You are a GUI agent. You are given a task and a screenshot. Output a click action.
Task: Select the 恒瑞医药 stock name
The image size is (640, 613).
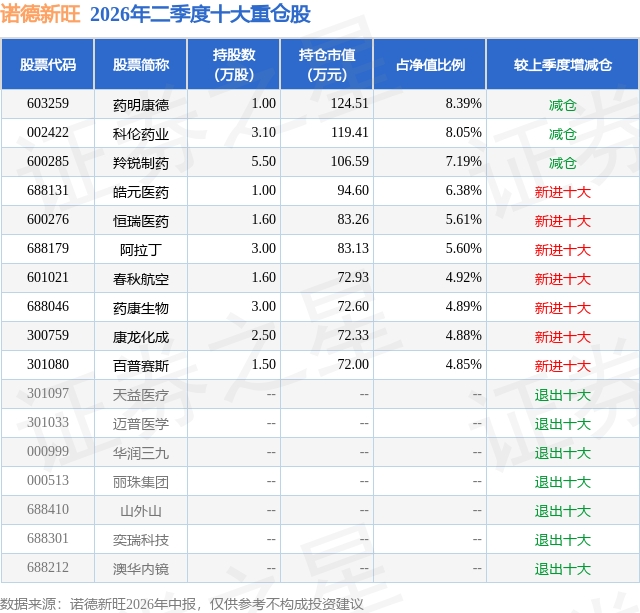tap(141, 221)
